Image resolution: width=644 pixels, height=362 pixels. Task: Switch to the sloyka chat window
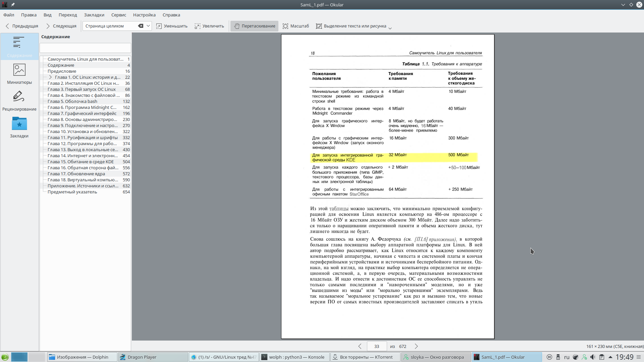436,357
